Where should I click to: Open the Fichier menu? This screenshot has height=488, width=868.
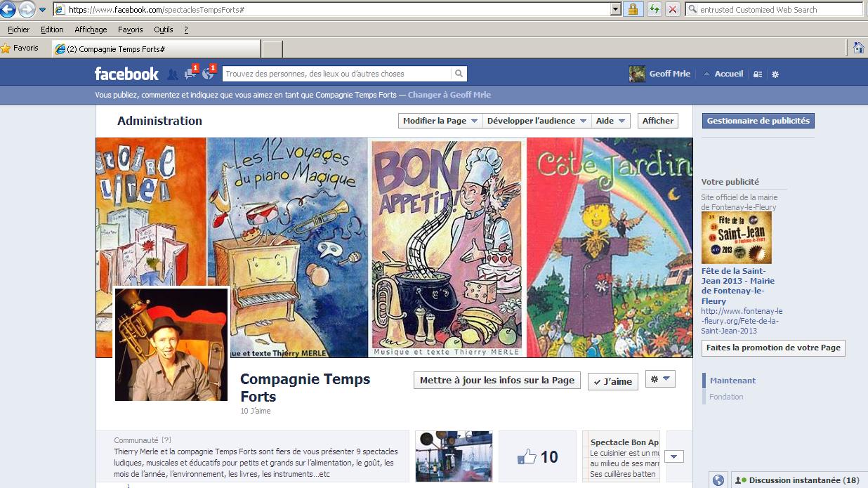tap(19, 29)
